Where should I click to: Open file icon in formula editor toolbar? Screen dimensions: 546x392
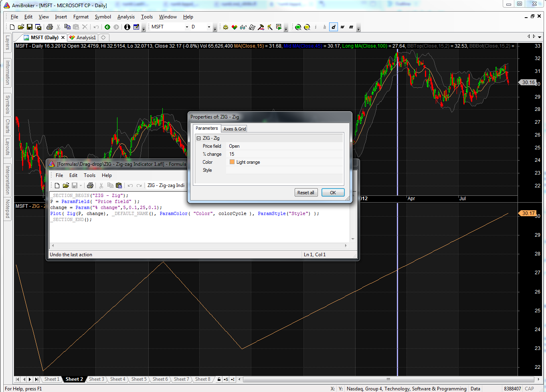[x=66, y=185]
